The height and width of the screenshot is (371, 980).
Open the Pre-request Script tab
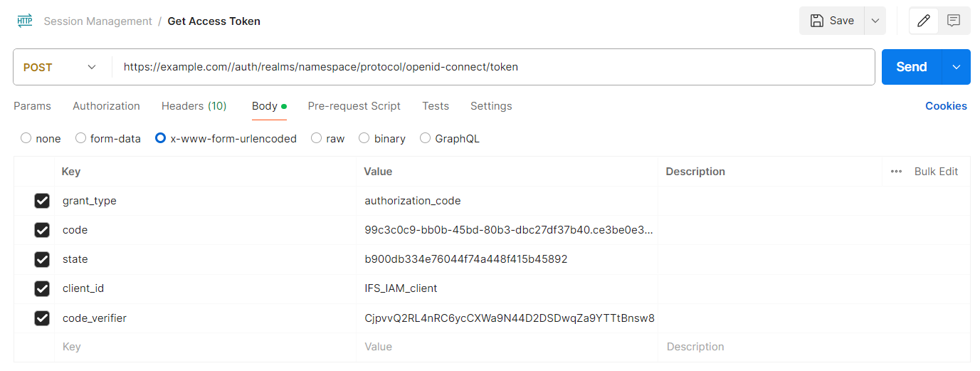(354, 106)
